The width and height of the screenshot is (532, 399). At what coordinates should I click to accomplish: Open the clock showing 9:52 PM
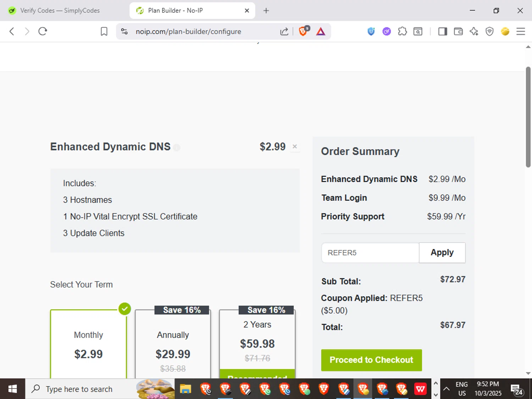tap(488, 389)
